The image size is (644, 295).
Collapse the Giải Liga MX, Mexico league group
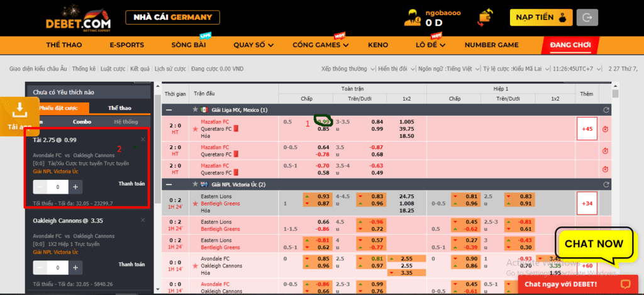click(x=170, y=109)
